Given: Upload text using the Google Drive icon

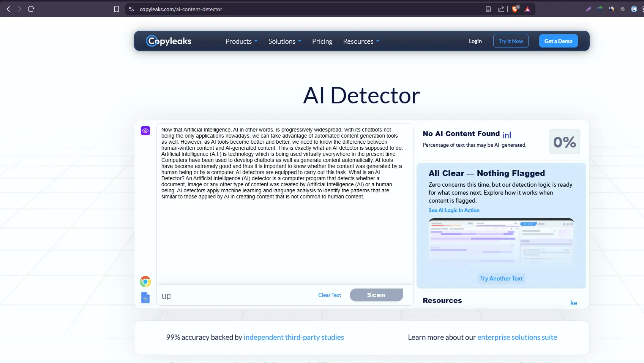Looking at the screenshot, I should coord(145,281).
